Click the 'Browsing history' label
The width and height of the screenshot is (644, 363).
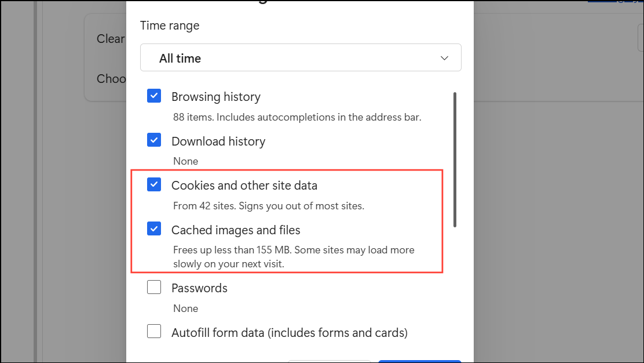(x=216, y=97)
